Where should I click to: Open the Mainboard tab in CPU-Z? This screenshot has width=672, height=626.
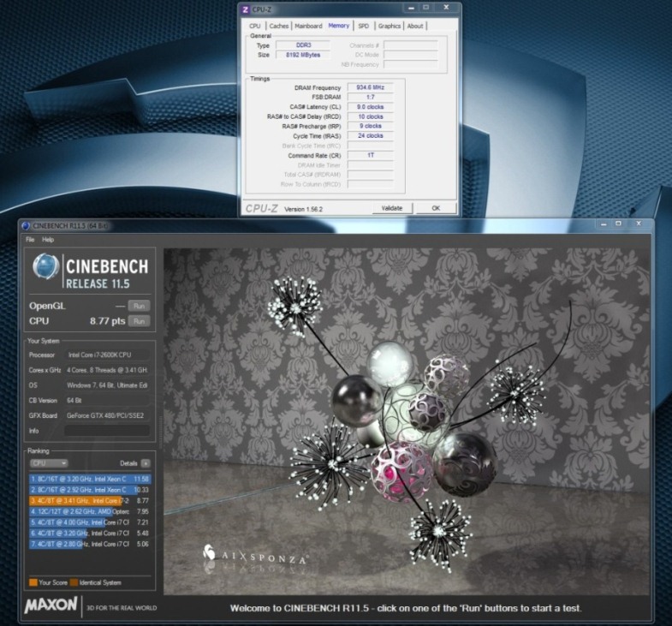pyautogui.click(x=308, y=27)
